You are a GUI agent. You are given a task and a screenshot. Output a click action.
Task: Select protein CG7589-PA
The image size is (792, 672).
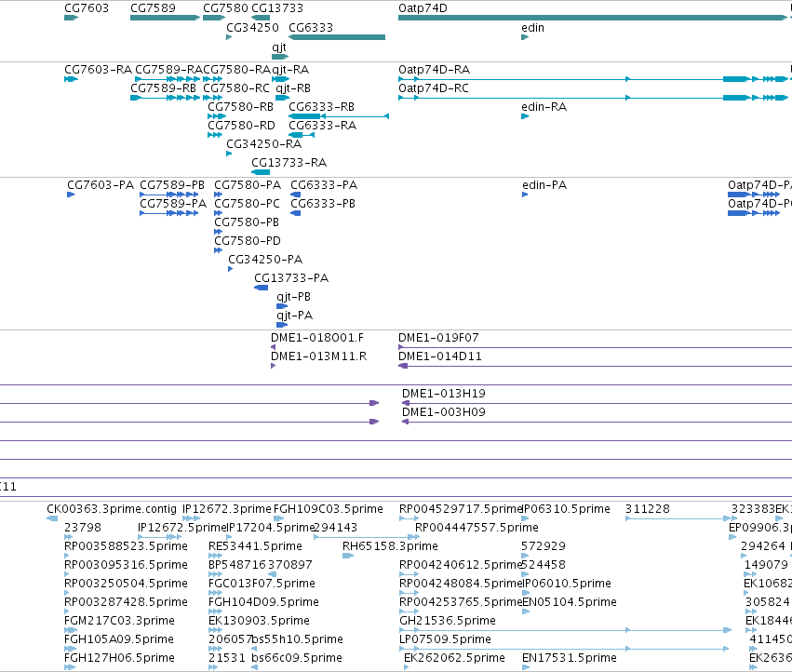173,204
